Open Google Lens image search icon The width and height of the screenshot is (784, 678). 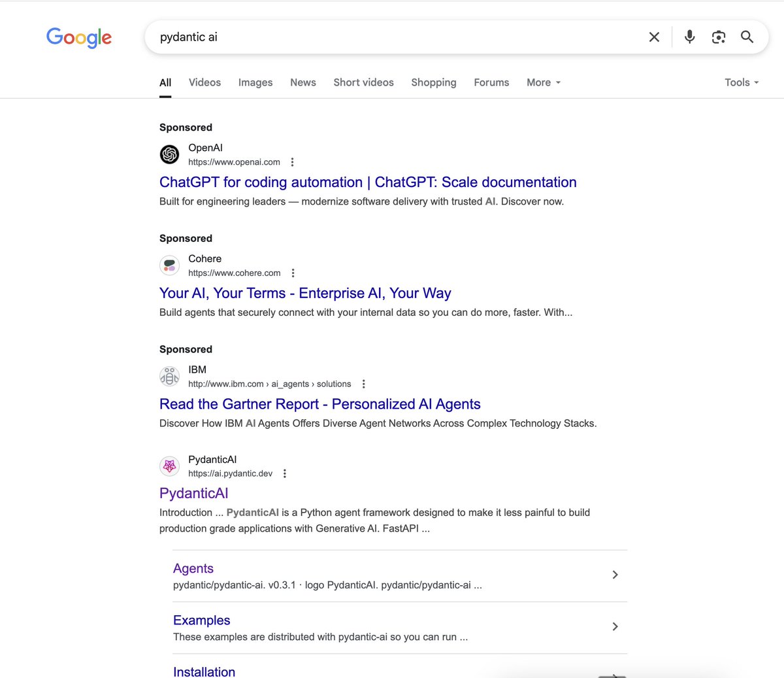click(719, 37)
